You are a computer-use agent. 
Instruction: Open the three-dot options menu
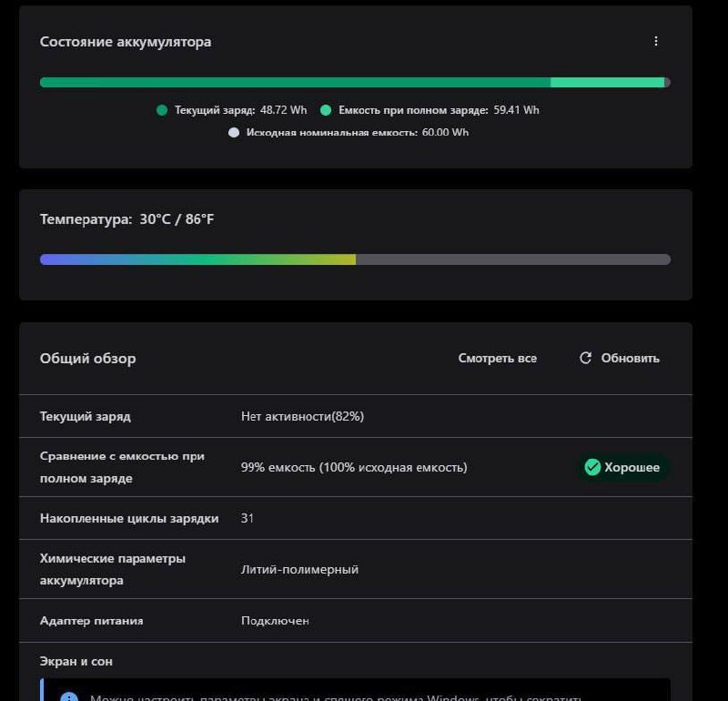click(x=655, y=41)
